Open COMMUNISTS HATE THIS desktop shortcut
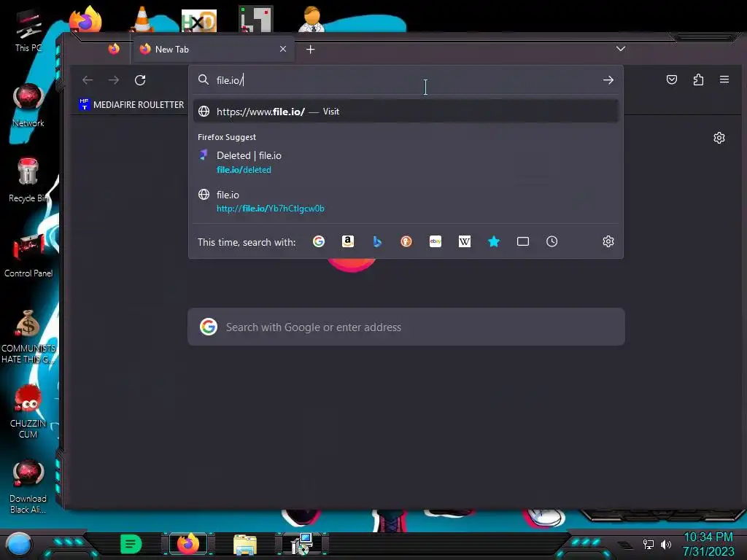The width and height of the screenshot is (747, 560). coord(28,336)
